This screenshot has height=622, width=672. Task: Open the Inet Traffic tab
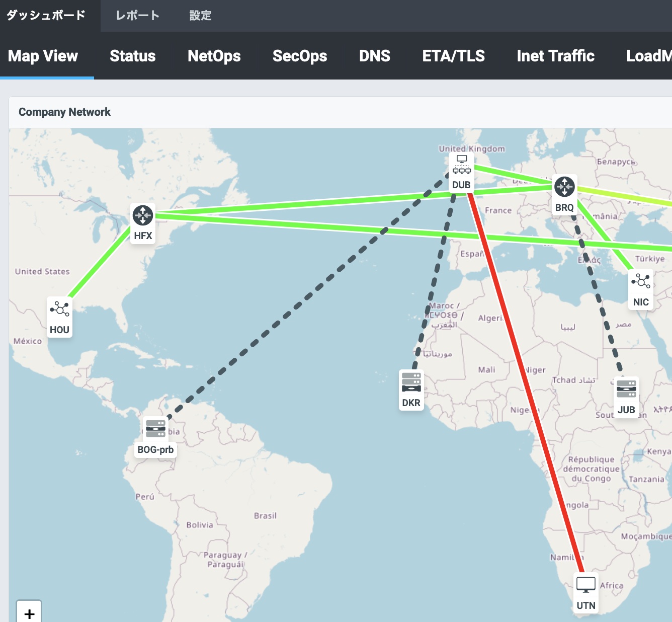point(556,56)
